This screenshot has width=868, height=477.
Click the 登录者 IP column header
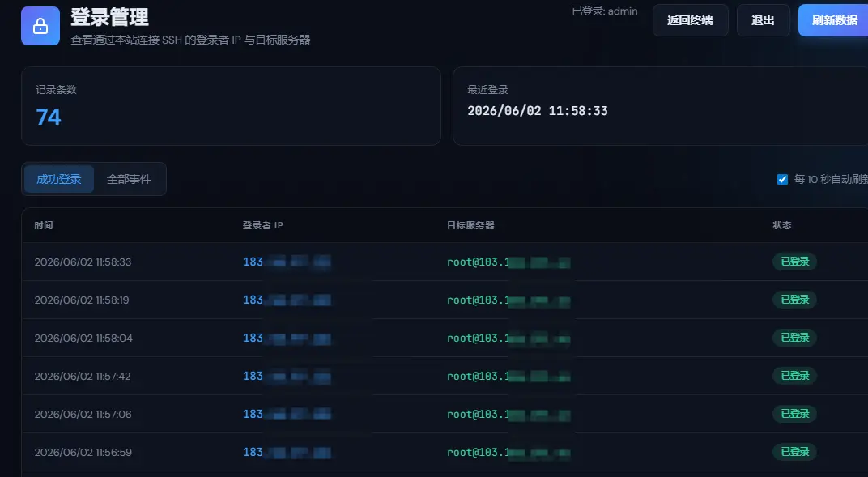(x=263, y=225)
